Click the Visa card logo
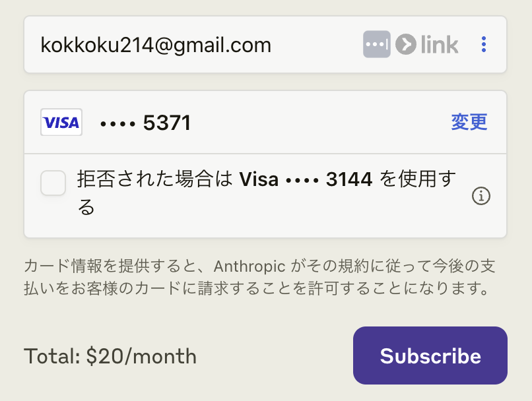 click(x=61, y=122)
